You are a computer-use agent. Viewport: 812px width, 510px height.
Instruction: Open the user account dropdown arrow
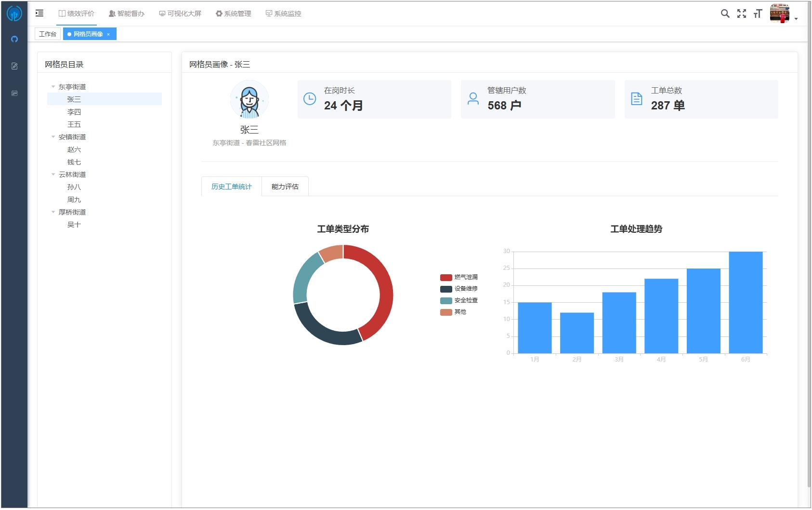click(796, 19)
